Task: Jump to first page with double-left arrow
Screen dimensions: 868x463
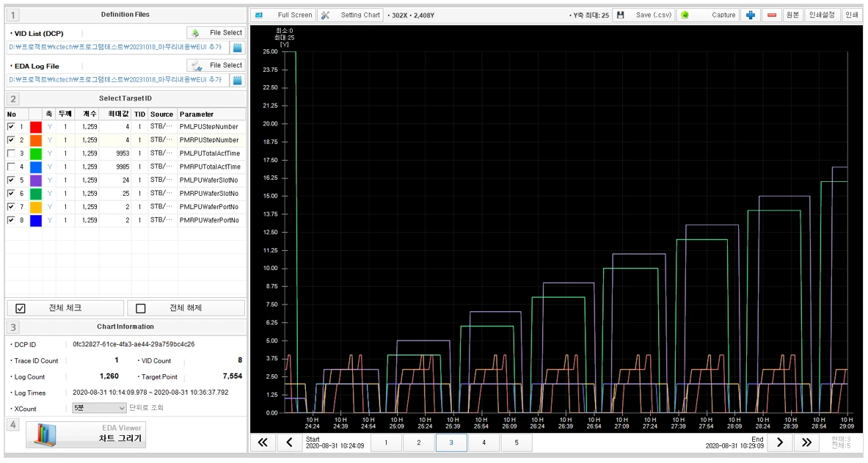Action: pos(263,442)
